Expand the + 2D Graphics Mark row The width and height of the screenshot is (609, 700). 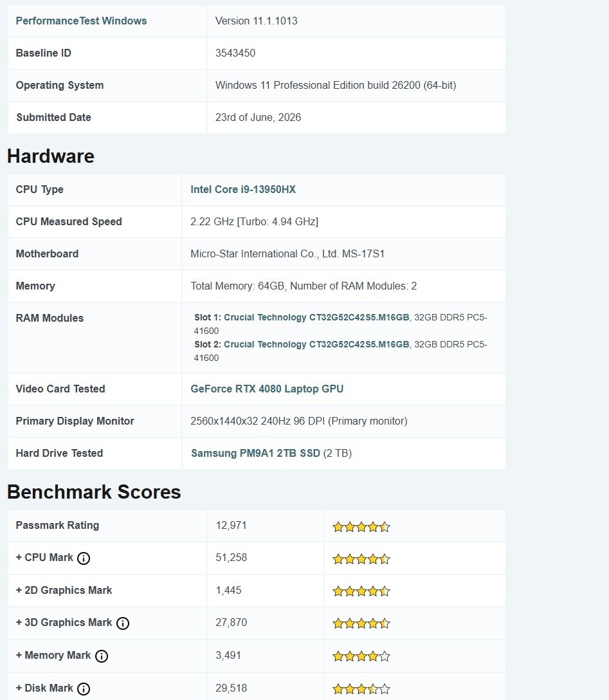64,590
